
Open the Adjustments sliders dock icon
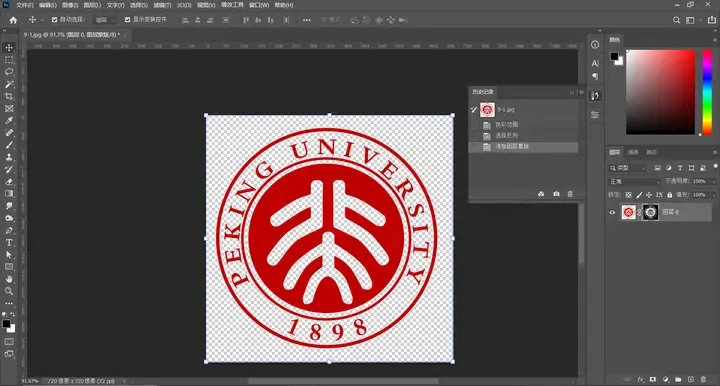tap(595, 115)
